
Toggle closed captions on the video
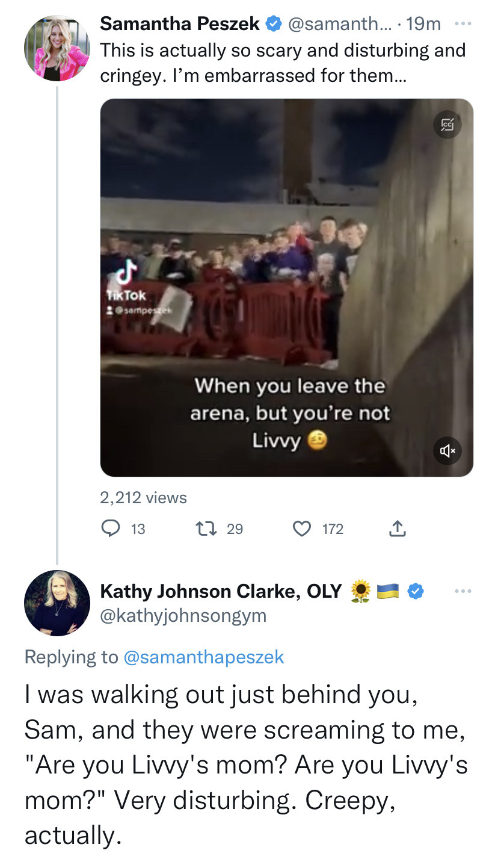coord(447,125)
